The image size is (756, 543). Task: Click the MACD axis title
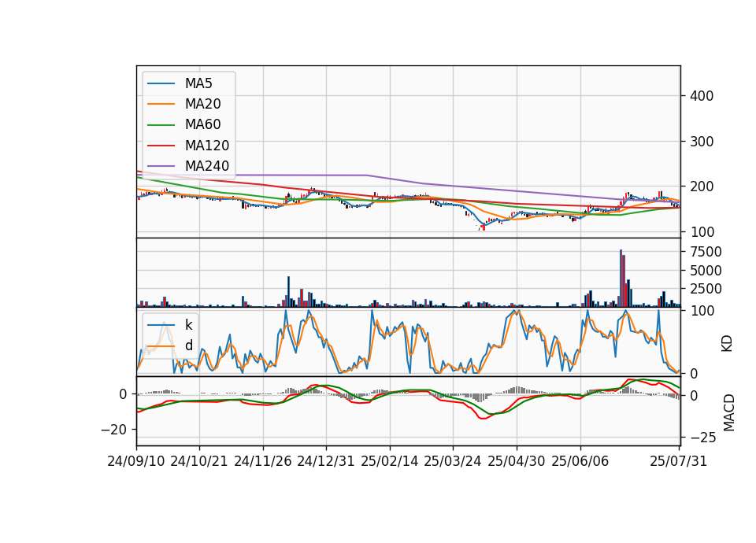729,412
